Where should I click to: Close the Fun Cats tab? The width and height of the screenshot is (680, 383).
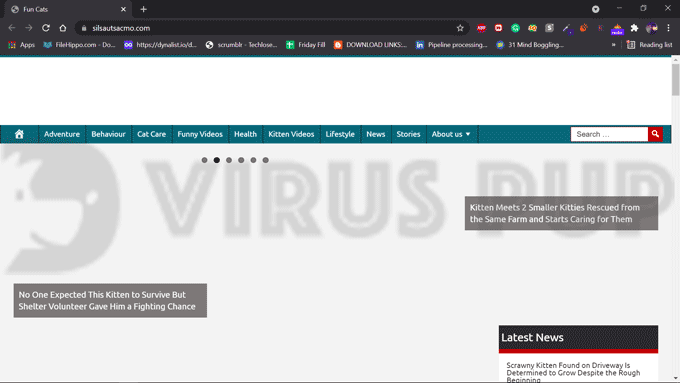(x=123, y=9)
